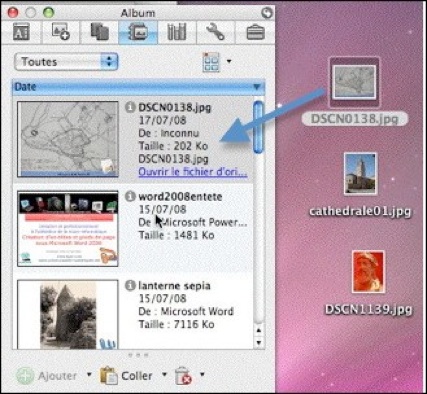Open the Coller dropdown arrow
The height and width of the screenshot is (394, 427).
164,374
